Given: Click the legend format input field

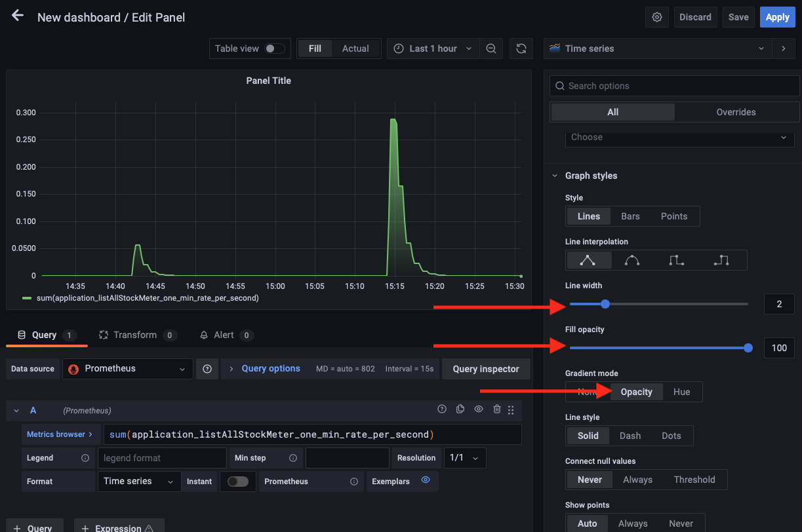Looking at the screenshot, I should click(x=162, y=458).
